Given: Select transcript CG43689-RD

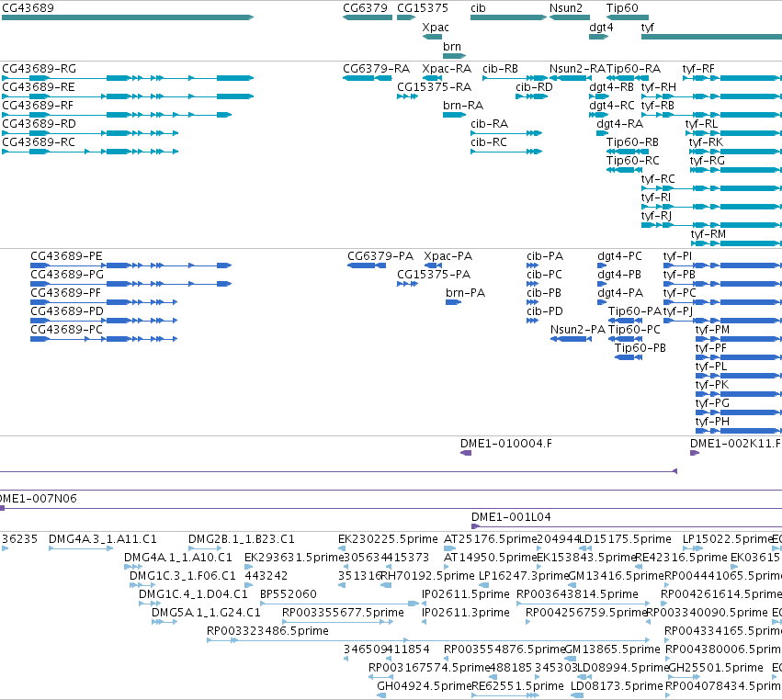Looking at the screenshot, I should click(90, 133).
